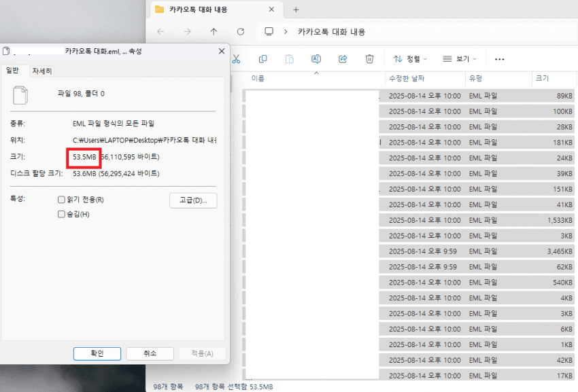The height and width of the screenshot is (392, 578).
Task: Expand the 보기 view dropdown
Action: (x=460, y=59)
